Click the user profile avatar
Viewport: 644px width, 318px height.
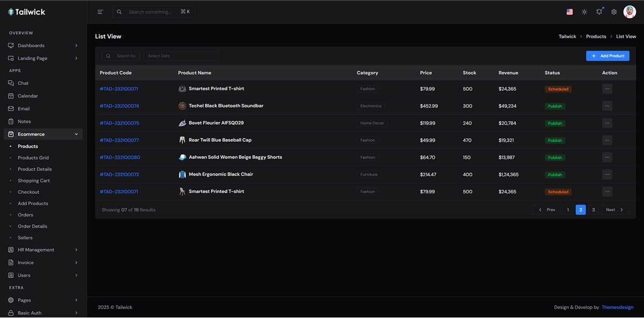[x=630, y=12]
